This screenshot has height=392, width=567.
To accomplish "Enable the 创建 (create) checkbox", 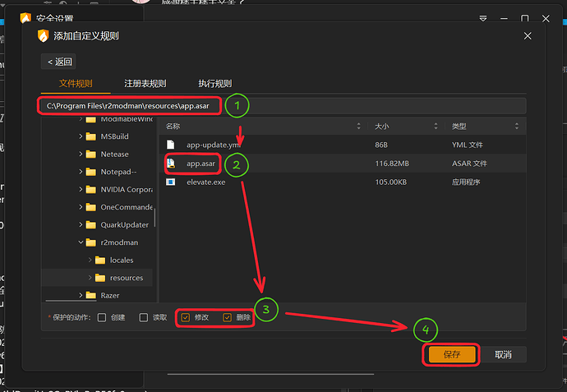I will 102,317.
